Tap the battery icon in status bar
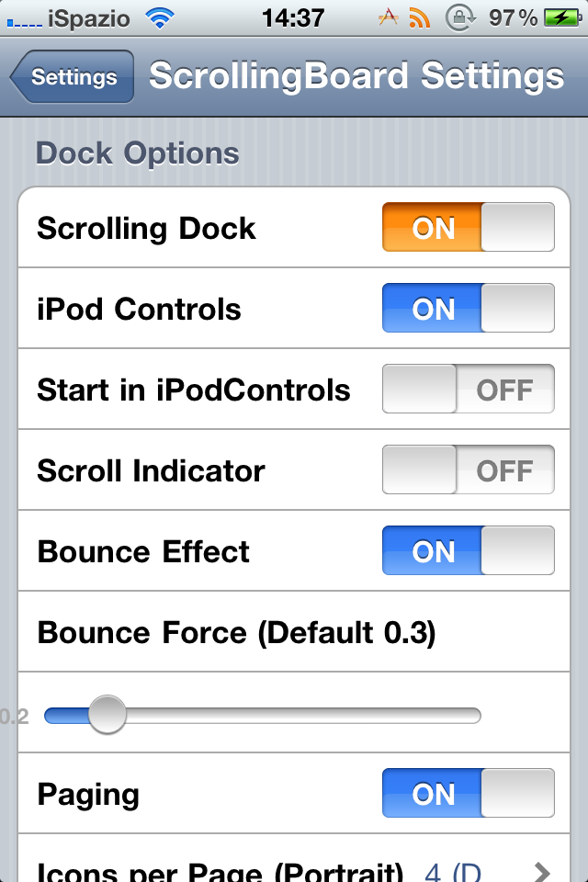 [559, 17]
